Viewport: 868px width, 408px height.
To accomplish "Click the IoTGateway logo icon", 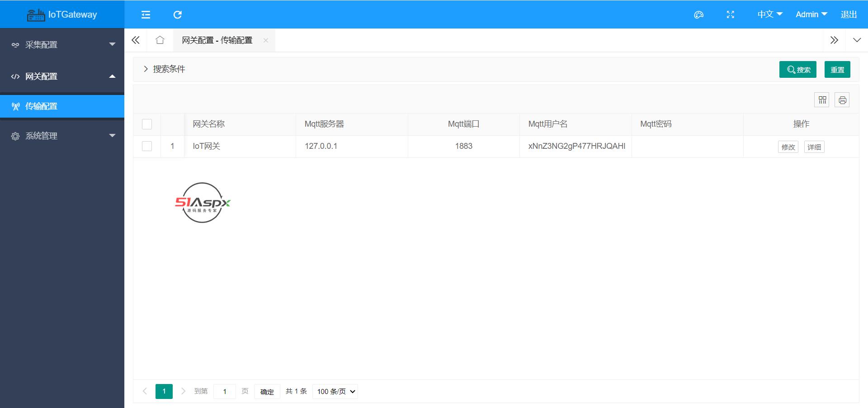I will (x=36, y=14).
